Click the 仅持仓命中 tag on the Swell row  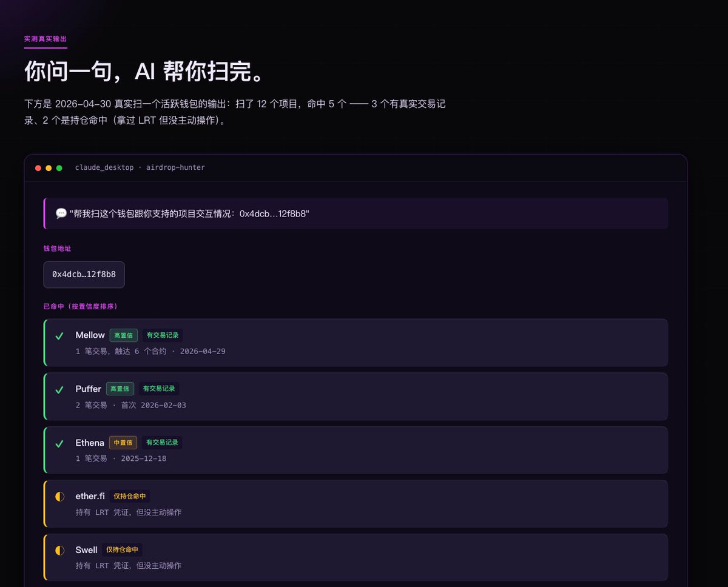click(123, 550)
